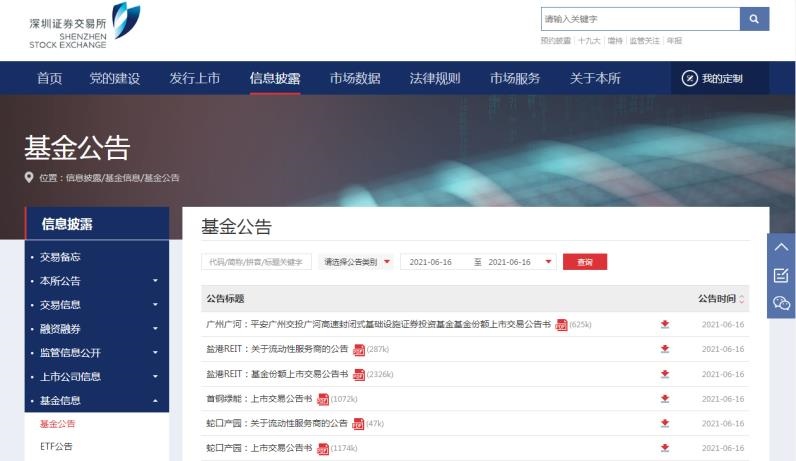The width and height of the screenshot is (796, 461).
Task: Download the 蛇口产园 上市交易公告书 file
Action: 665,448
